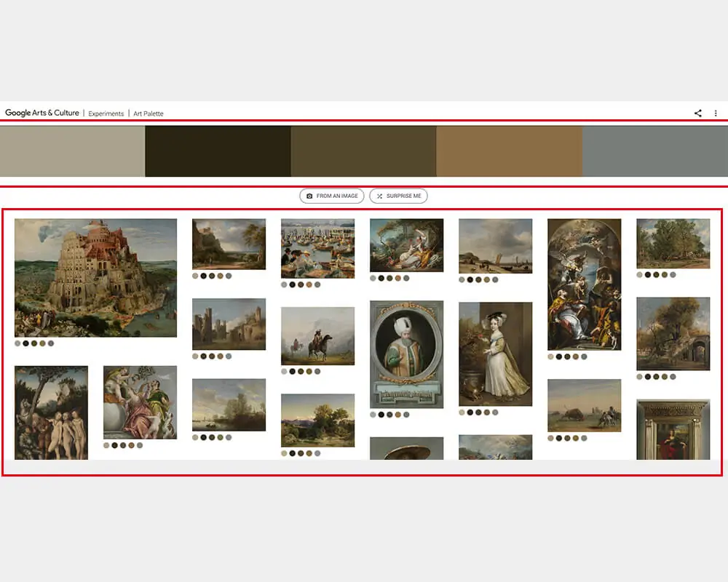
Task: Open the river with trees at dusk painting
Action: (229, 404)
